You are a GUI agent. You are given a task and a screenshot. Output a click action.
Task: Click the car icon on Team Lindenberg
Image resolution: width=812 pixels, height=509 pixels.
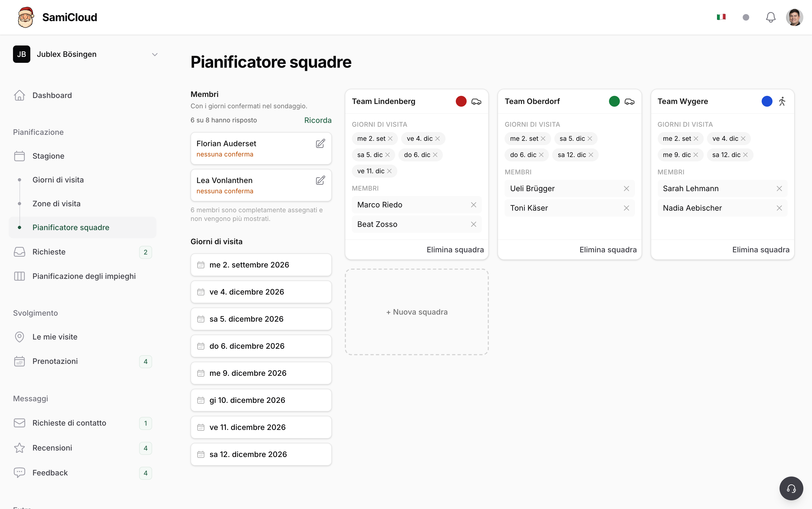pyautogui.click(x=476, y=101)
